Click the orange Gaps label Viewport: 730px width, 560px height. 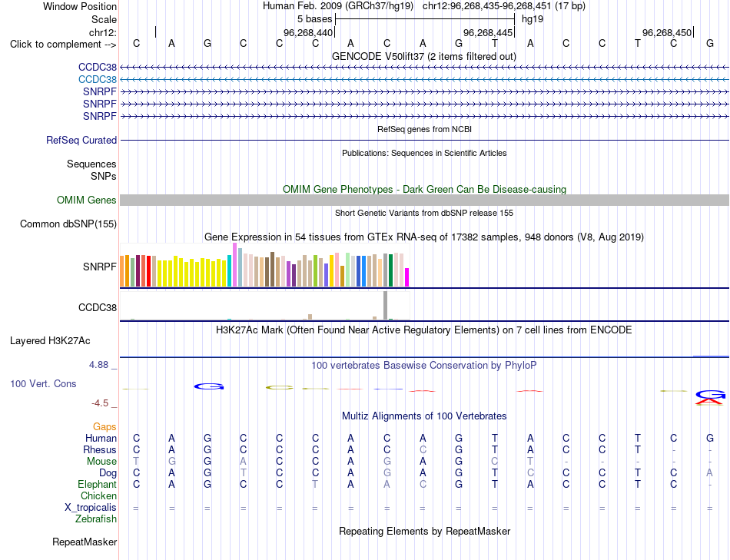pyautogui.click(x=105, y=426)
